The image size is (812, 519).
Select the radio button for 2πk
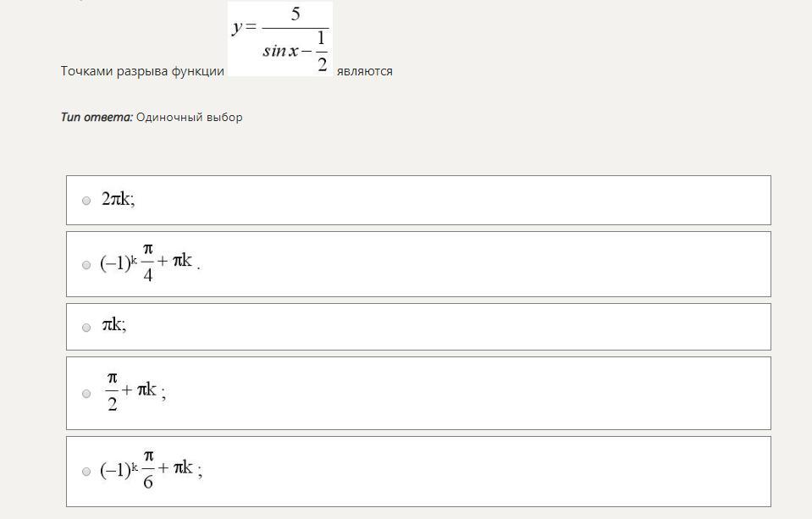click(86, 201)
